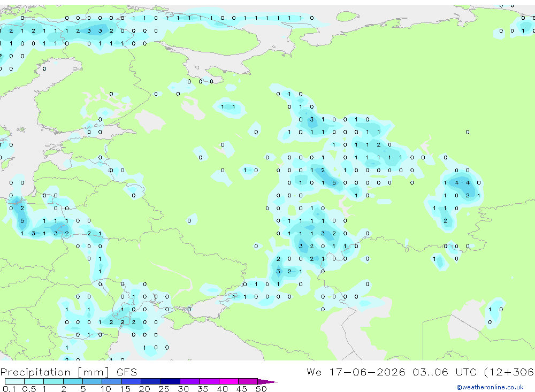Pick the 40–45 mm magenta legend swatch
The width and height of the screenshot is (535, 392).
coord(228,381)
